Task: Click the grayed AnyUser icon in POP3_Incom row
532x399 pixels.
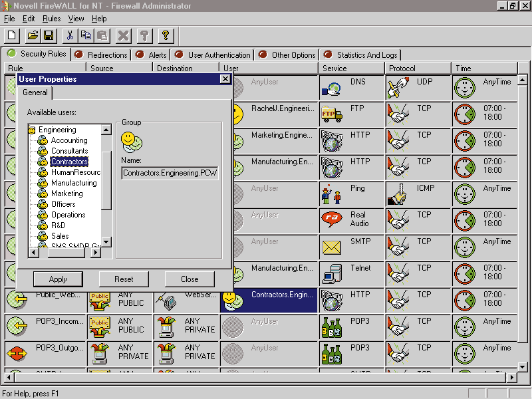Action: coord(233,327)
